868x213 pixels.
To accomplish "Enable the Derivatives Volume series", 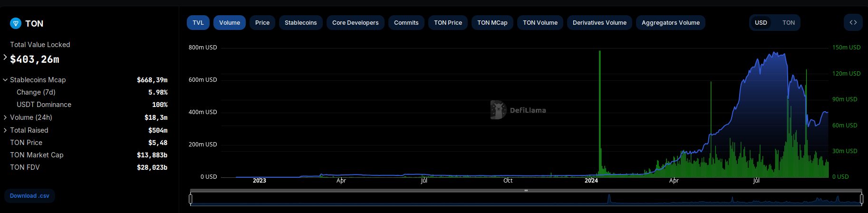I will tap(599, 22).
